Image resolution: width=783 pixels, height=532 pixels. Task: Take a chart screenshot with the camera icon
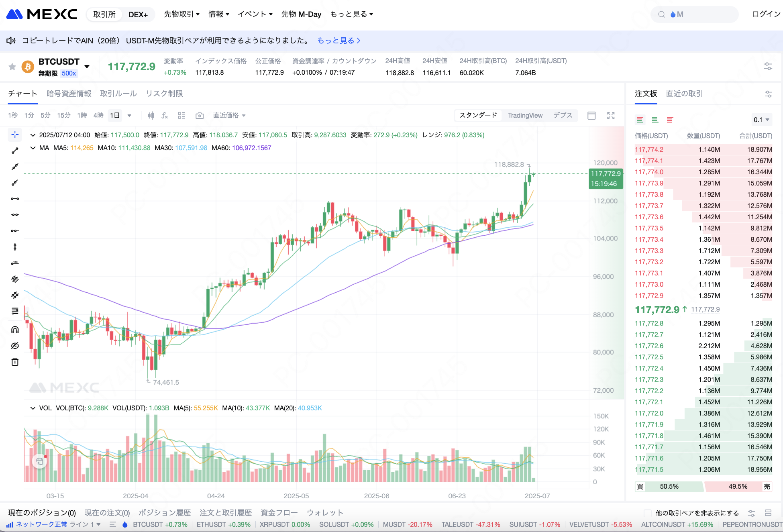(200, 116)
